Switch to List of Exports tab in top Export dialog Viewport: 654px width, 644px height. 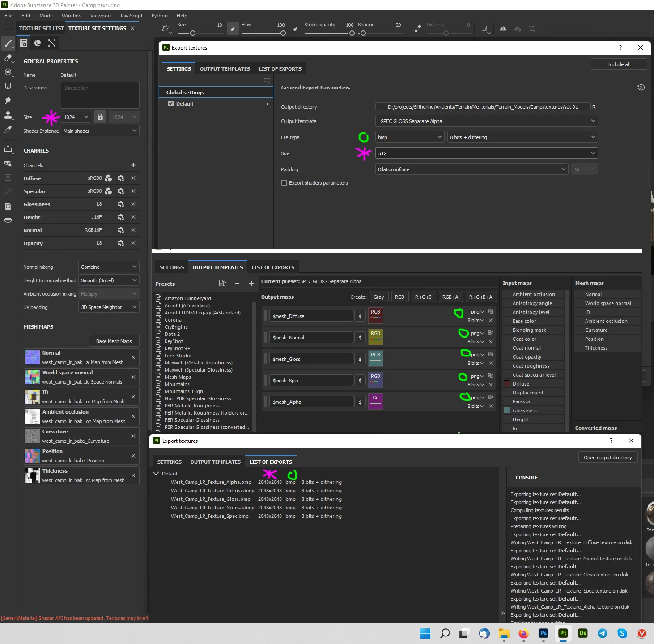[x=280, y=69]
